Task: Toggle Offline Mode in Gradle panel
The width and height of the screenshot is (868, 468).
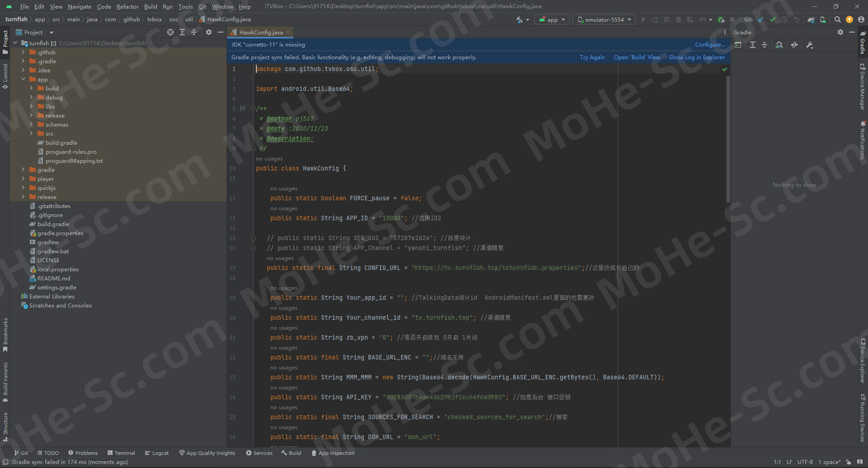Action: tap(794, 45)
